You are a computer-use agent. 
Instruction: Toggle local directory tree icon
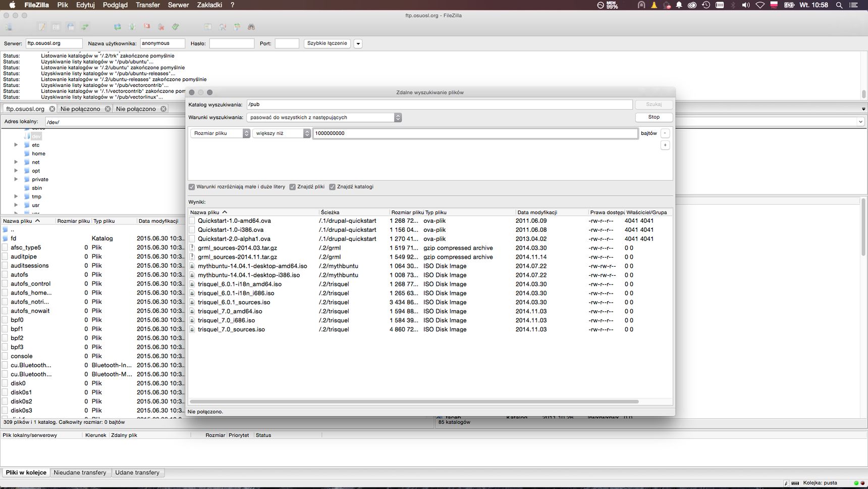[x=56, y=27]
